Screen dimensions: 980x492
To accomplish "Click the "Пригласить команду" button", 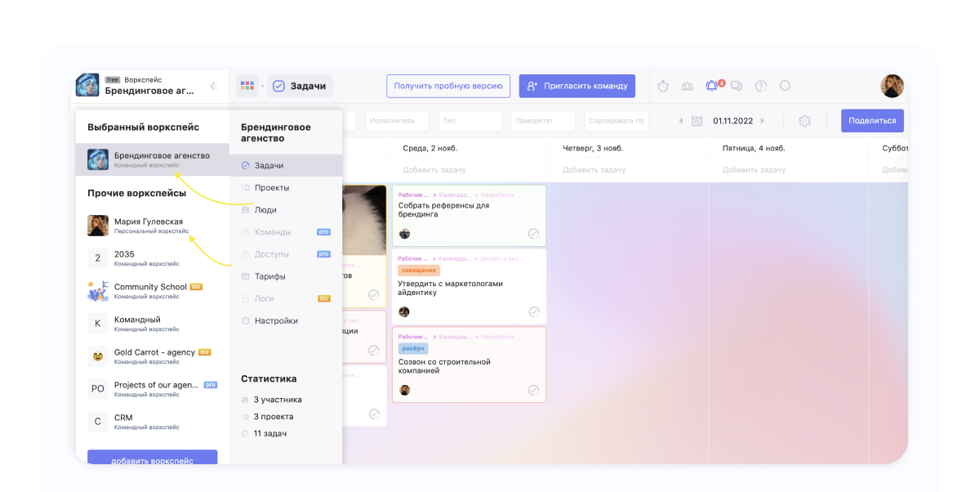I will point(577,86).
